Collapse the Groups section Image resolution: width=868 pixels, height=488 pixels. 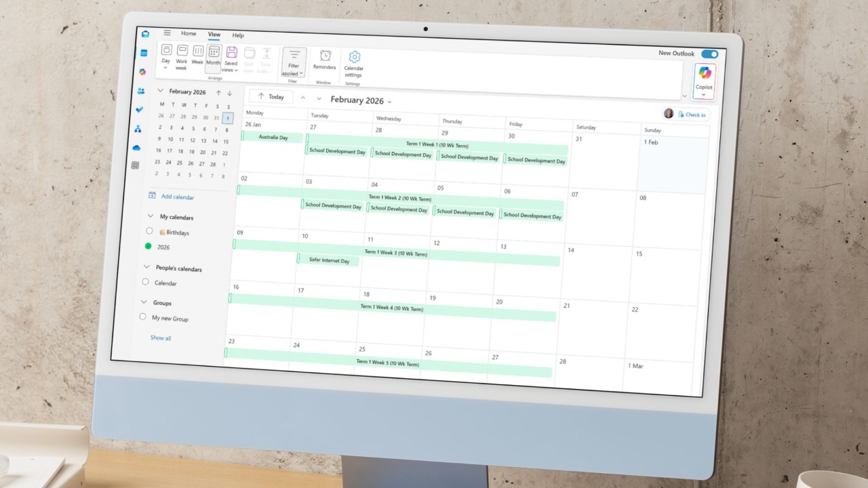coord(144,302)
